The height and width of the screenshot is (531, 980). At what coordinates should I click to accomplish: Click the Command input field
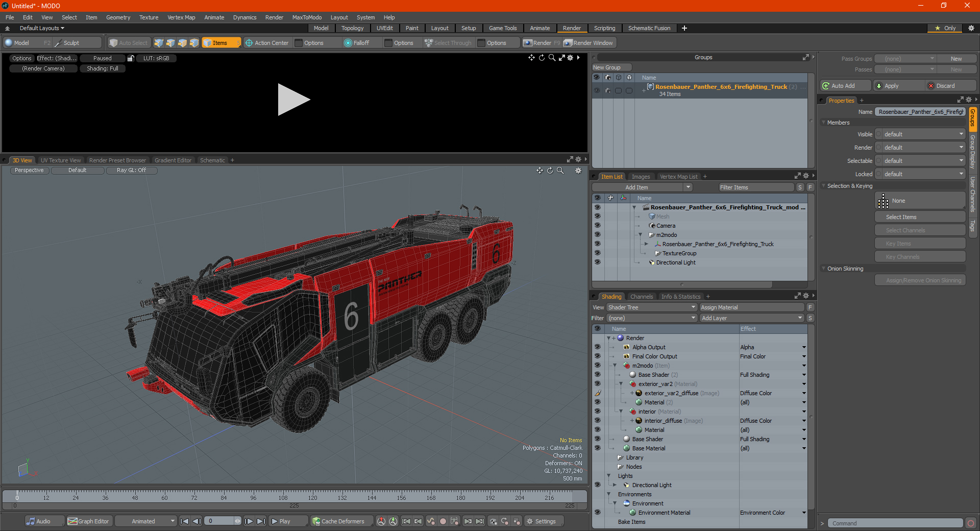pos(895,523)
